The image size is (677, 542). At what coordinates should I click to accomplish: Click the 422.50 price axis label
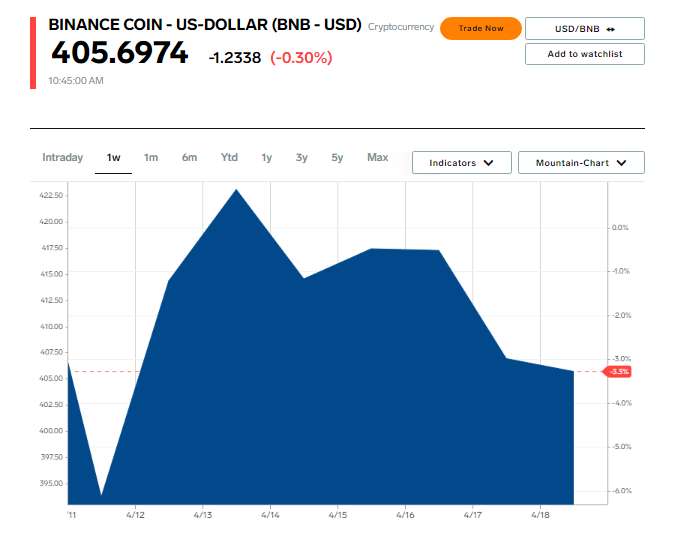51,195
